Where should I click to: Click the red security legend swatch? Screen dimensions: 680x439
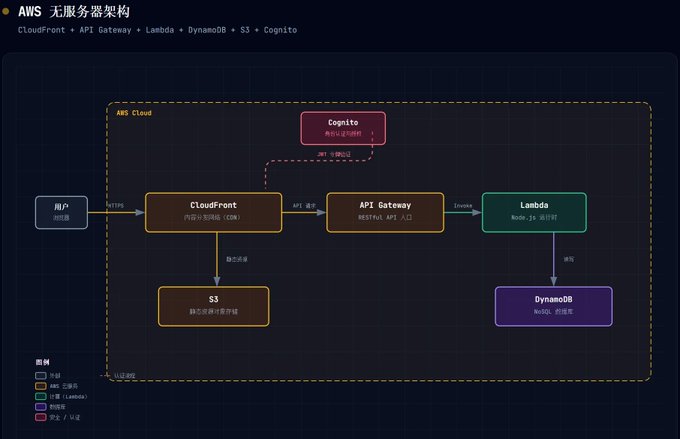[41, 417]
